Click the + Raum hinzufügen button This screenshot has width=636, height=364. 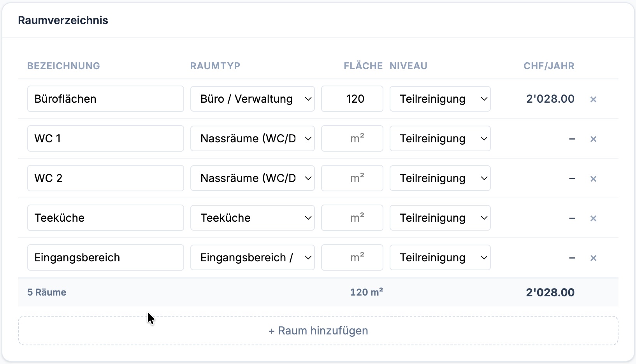coord(318,331)
